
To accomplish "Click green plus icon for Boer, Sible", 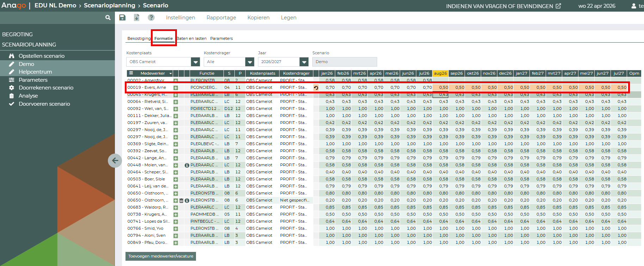I will pyautogui.click(x=176, y=179).
